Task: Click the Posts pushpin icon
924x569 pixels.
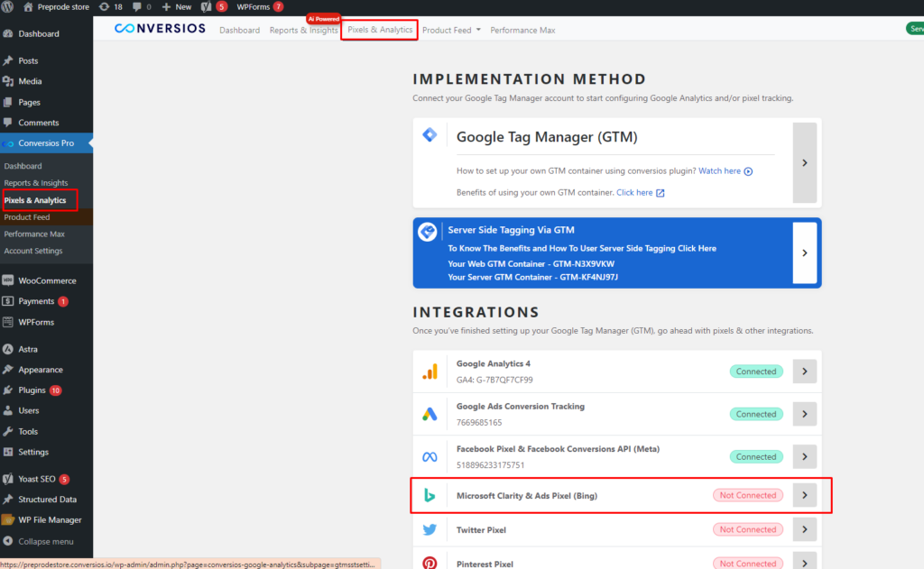Action: click(x=7, y=60)
